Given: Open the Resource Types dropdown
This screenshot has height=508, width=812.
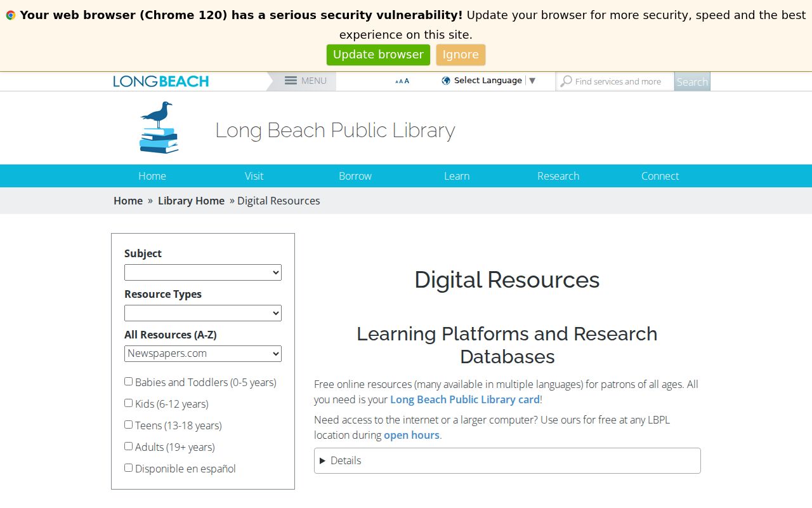Looking at the screenshot, I should pos(203,313).
